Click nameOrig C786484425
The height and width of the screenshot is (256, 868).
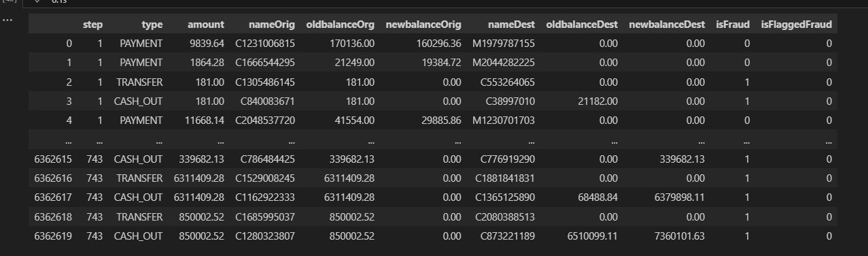(x=268, y=159)
